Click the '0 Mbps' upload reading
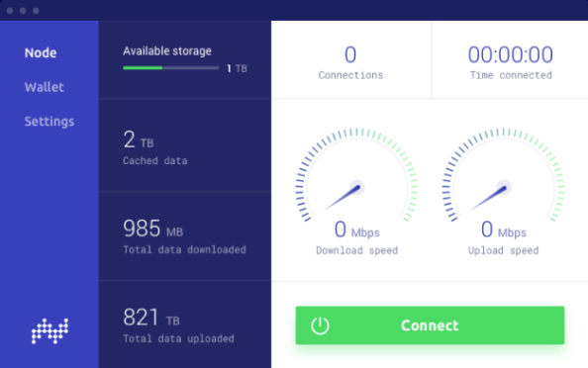 [x=504, y=230]
